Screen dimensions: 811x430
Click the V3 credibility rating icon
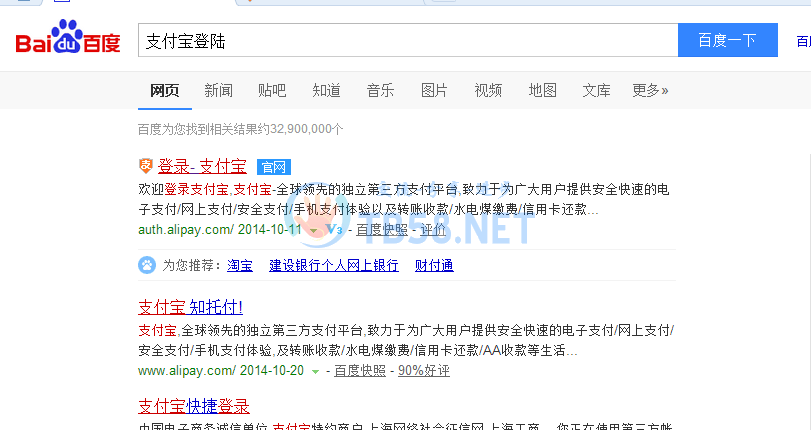(335, 230)
